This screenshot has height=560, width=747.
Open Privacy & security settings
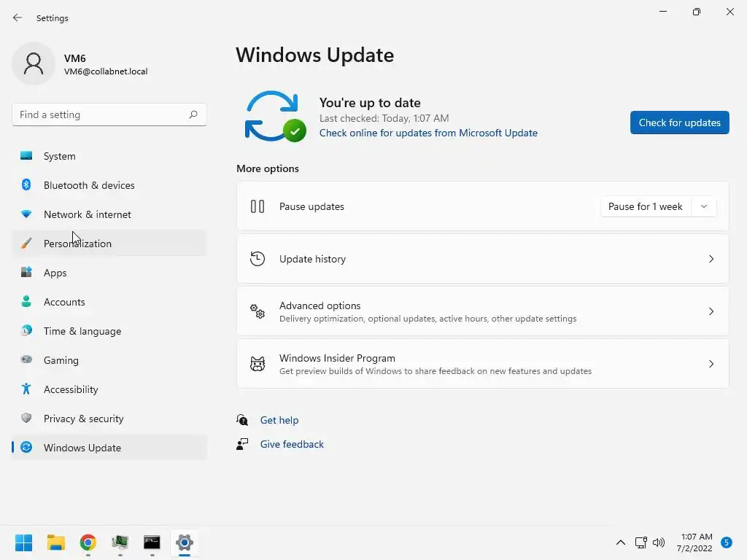pos(109,419)
